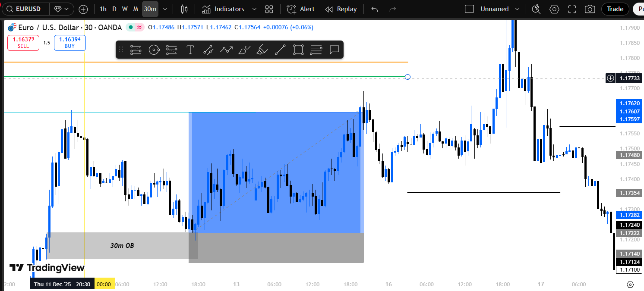Image resolution: width=644 pixels, height=291 pixels.
Task: Select the blue long position box
Action: [276, 172]
